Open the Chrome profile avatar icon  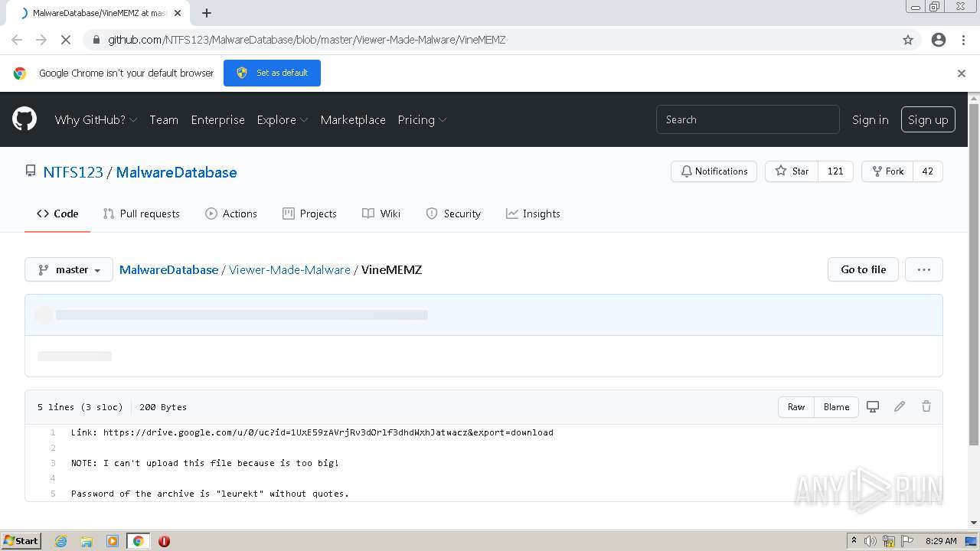(x=939, y=40)
